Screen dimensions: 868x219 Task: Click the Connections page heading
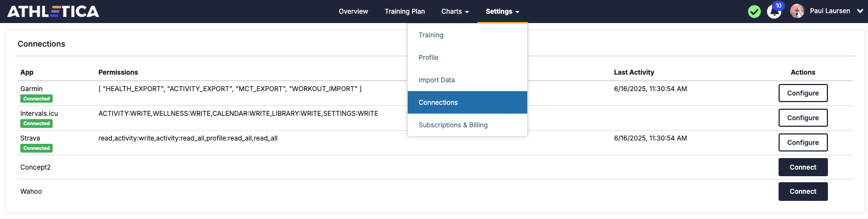pos(41,44)
